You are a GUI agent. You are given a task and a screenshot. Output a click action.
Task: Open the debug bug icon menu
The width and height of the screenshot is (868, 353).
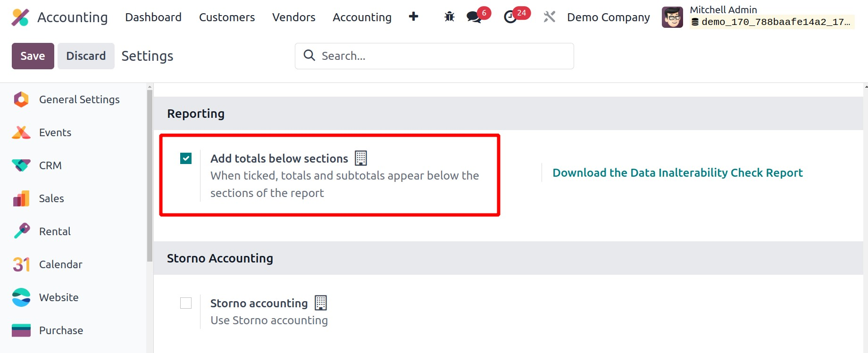[x=449, y=17]
